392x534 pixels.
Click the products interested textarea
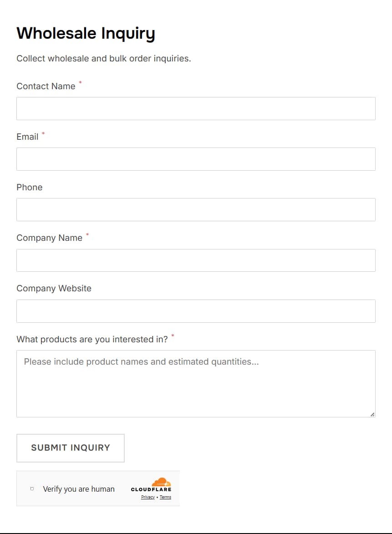point(196,382)
